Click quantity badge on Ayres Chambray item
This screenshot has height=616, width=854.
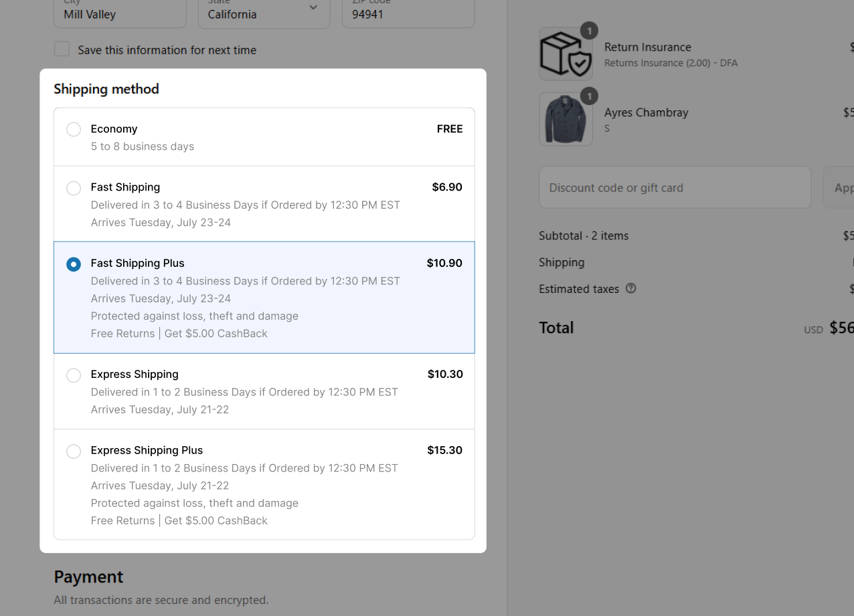[589, 96]
